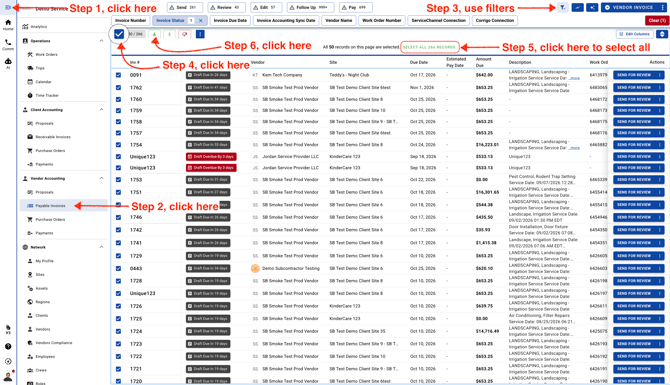Click the Vendor Invoice button
The width and height of the screenshot is (670, 385).
[629, 7]
